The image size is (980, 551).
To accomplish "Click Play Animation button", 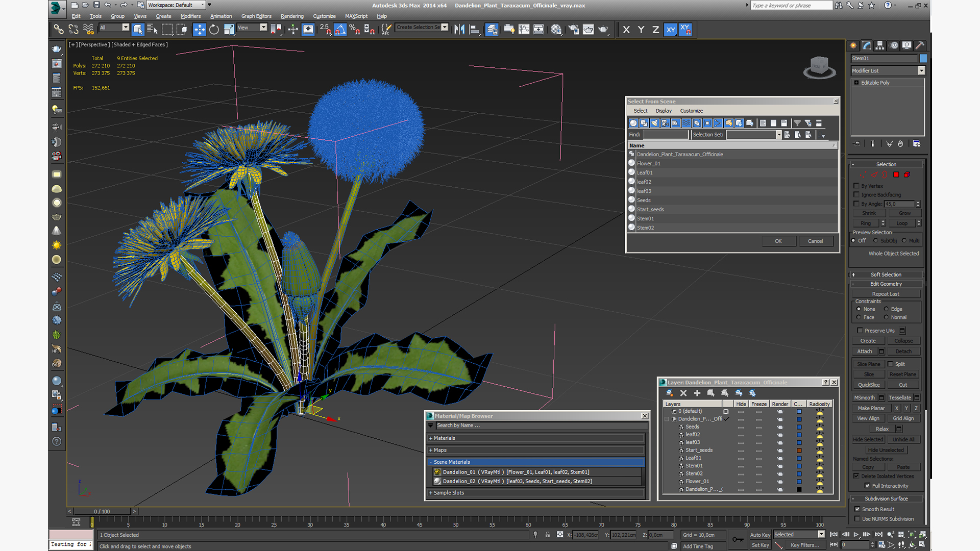I will pyautogui.click(x=856, y=535).
